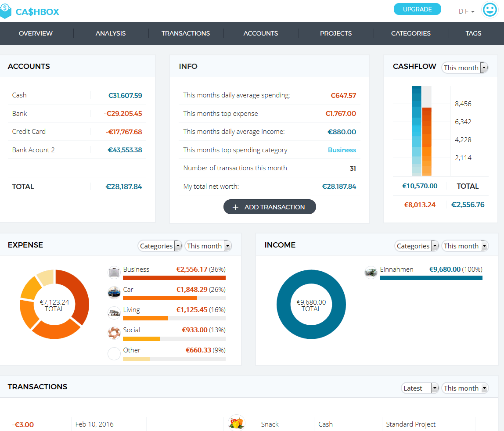
Task: Go to the Analysis tab
Action: 111,33
